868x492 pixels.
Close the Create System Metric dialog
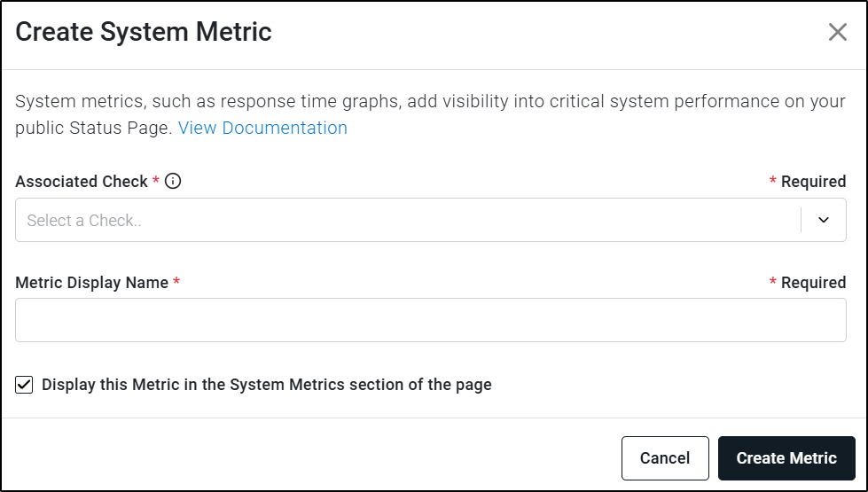[x=838, y=32]
